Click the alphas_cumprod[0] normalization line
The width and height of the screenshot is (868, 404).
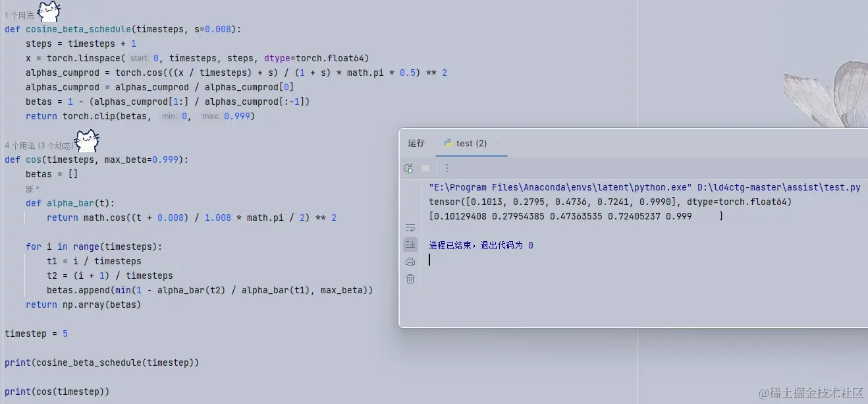tap(160, 87)
